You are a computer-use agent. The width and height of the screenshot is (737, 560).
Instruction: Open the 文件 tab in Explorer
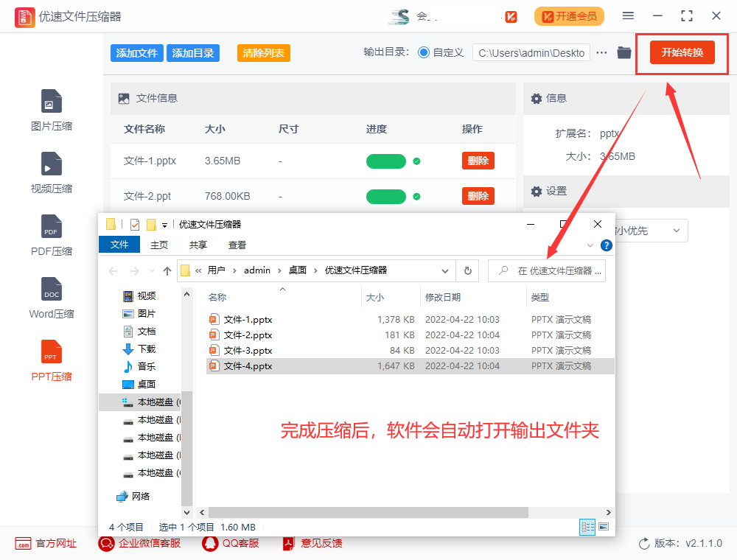(x=119, y=245)
